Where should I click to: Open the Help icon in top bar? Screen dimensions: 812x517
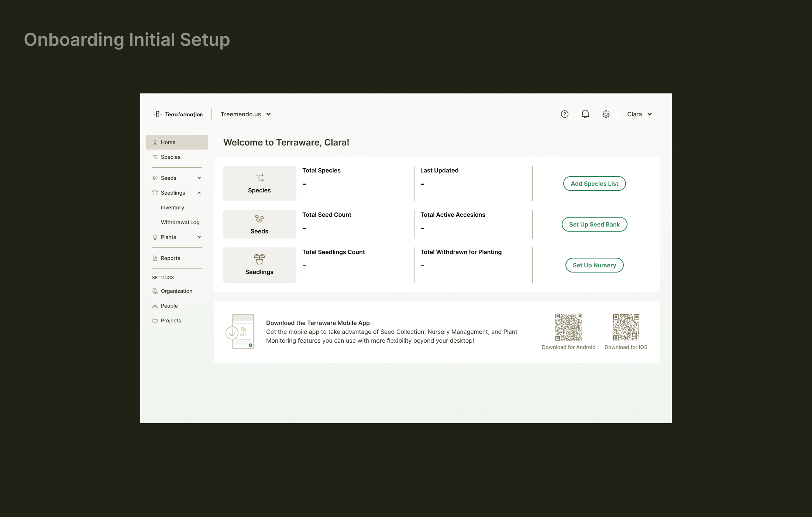(564, 114)
